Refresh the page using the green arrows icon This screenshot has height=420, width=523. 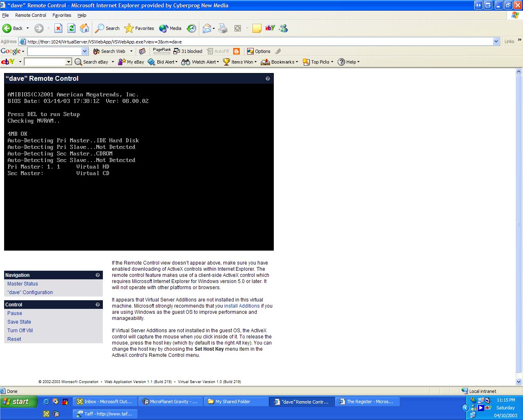tap(71, 28)
